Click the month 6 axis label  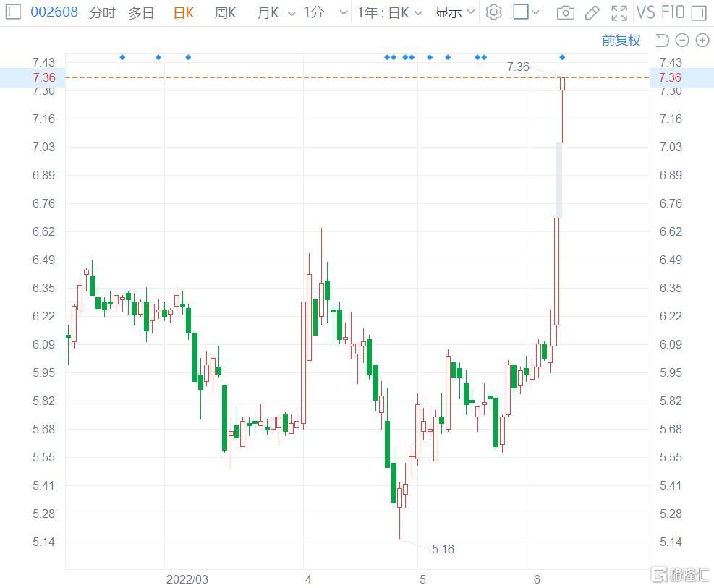click(x=537, y=579)
